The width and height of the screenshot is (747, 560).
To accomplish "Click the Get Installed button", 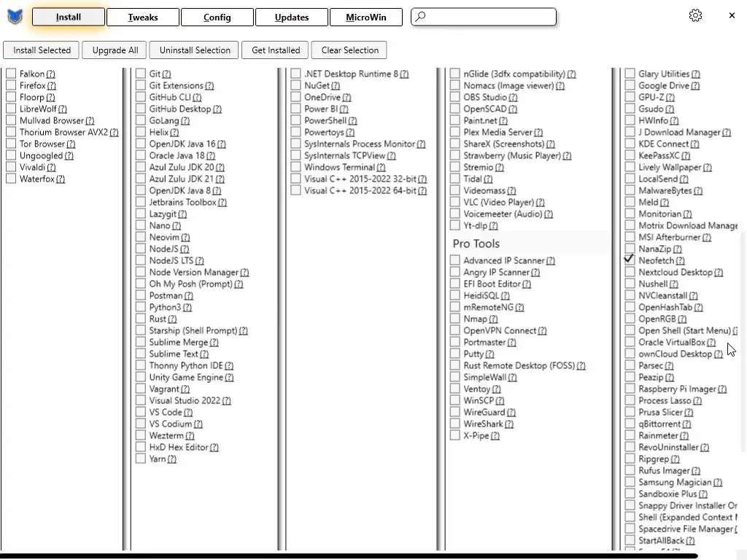I will [276, 50].
